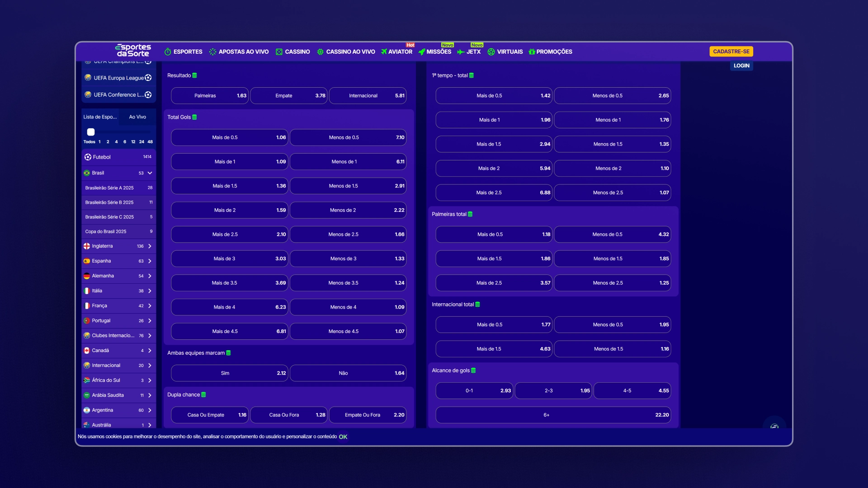Image resolution: width=868 pixels, height=488 pixels.
Task: Click the Itália flag icon
Action: pyautogui.click(x=87, y=291)
